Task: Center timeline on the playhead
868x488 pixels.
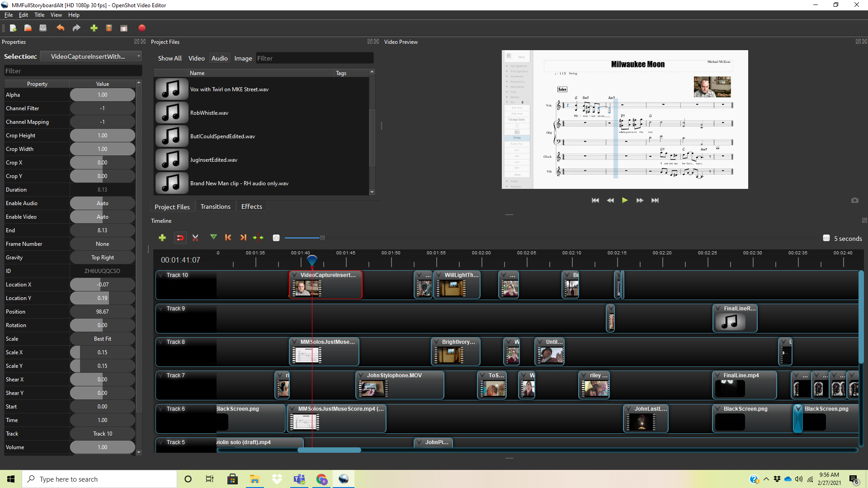Action: 258,238
